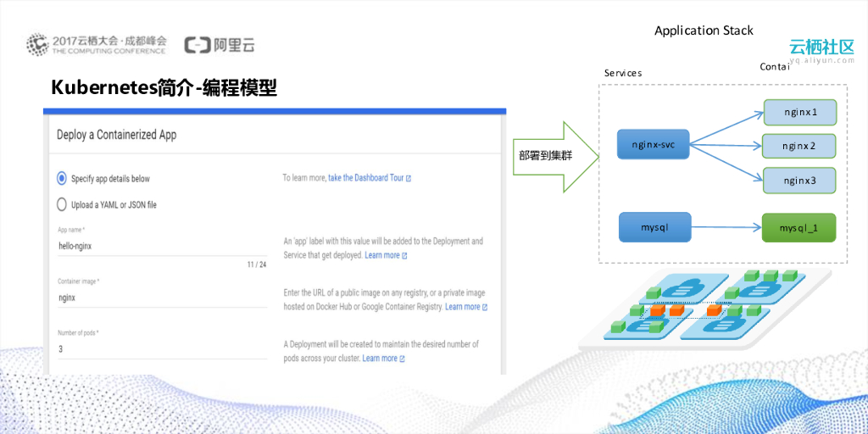
Task: Click external-link icon beside app label Learn more
Action: pos(404,256)
